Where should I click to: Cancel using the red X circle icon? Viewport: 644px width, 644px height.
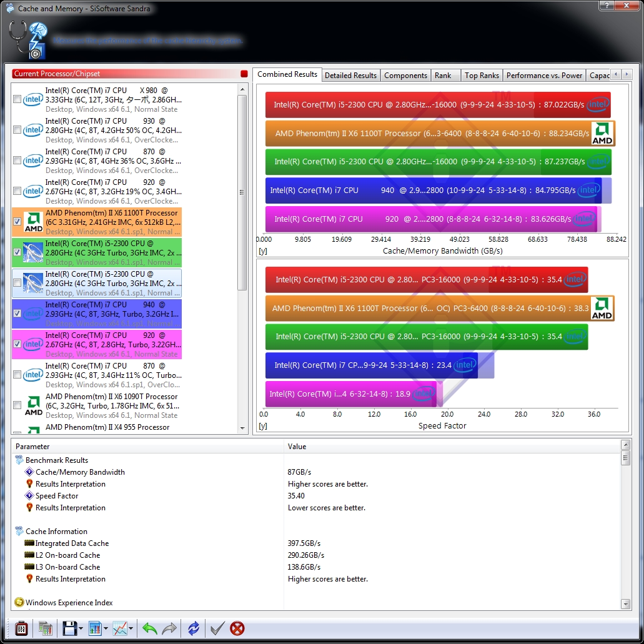point(237,628)
